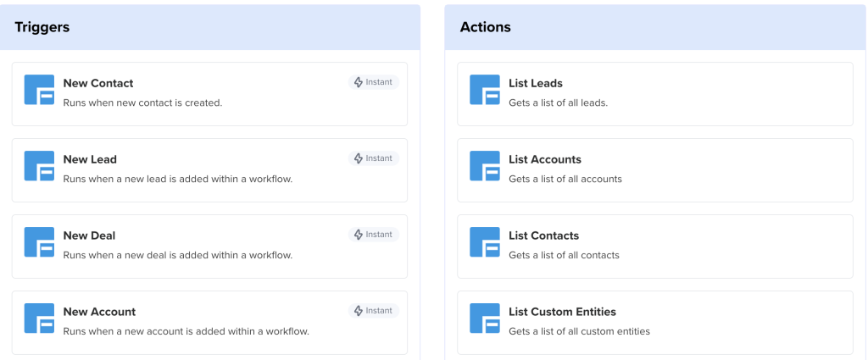Click the Actions section header
Image resolution: width=868 pixels, height=360 pixels.
click(x=486, y=27)
